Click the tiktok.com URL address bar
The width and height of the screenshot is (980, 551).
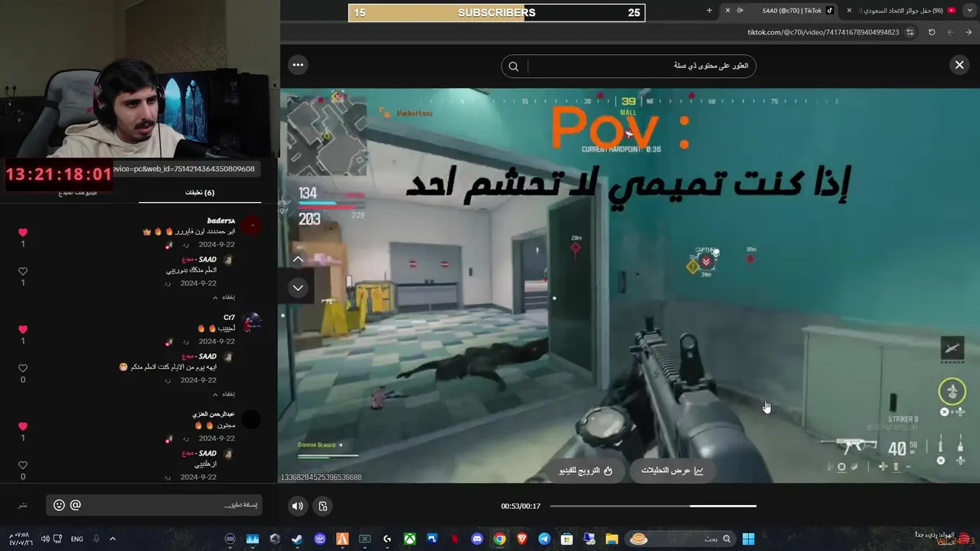tap(823, 32)
